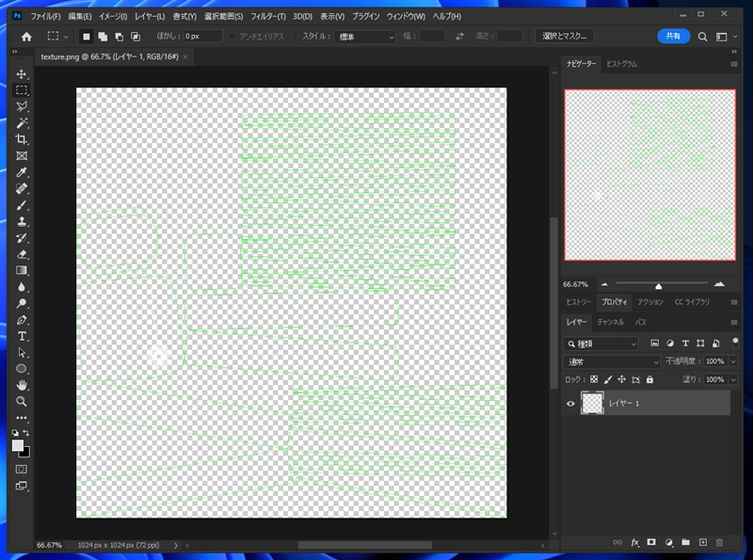Image resolution: width=753 pixels, height=560 pixels.
Task: Open the フィルター(T) menu
Action: coord(268,17)
